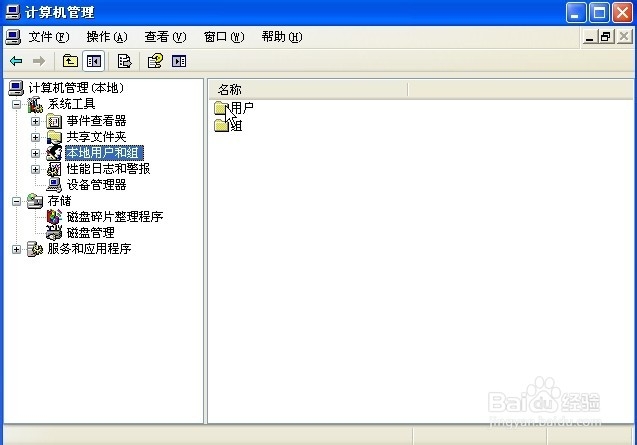Select the 服务和应用程序 label
Screen dimensions: 637x445
coord(89,249)
